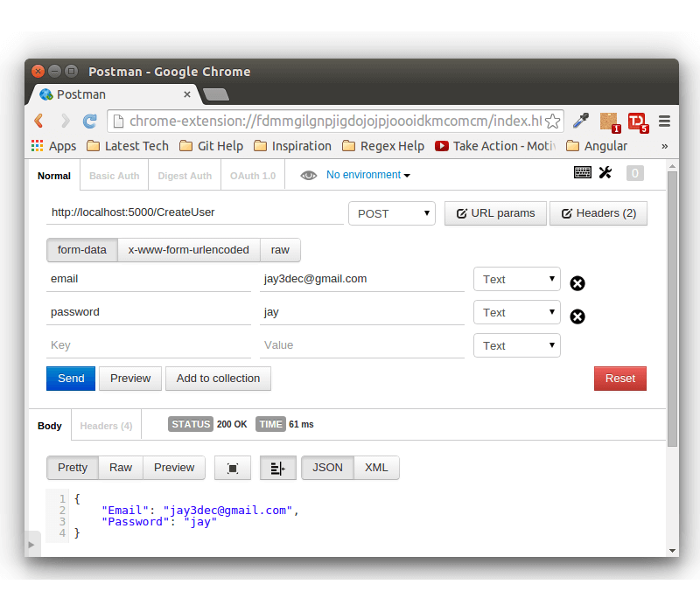Switch response view to Preview
Viewport: 700px width, 612px height.
tap(174, 468)
